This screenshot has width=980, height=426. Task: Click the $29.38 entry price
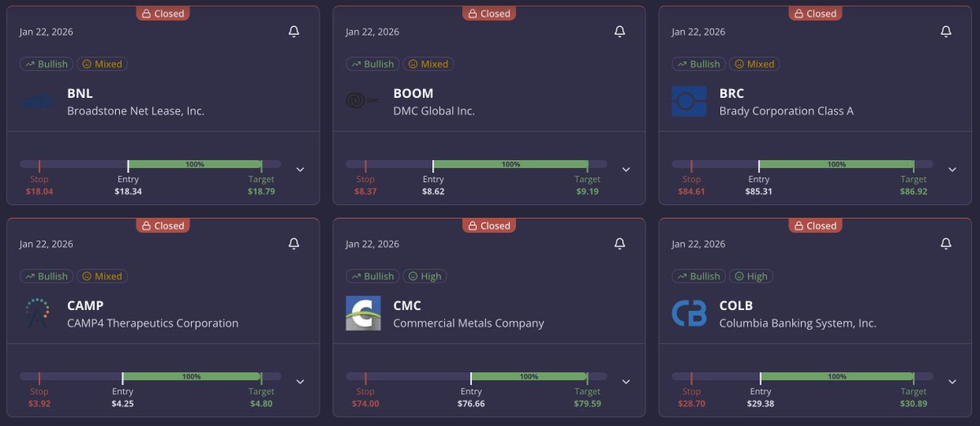[760, 404]
